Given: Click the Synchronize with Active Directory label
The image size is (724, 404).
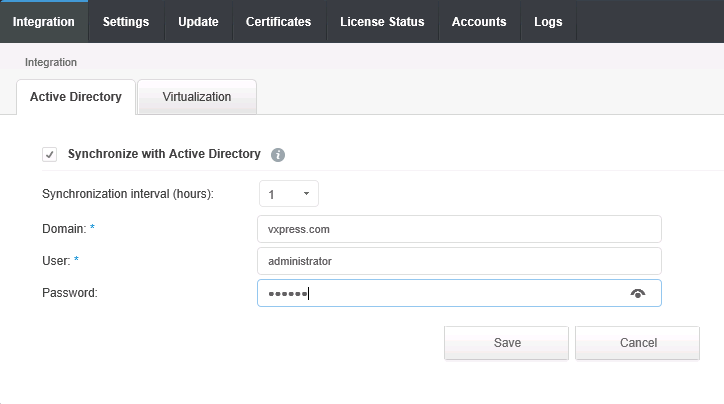Looking at the screenshot, I should [164, 154].
